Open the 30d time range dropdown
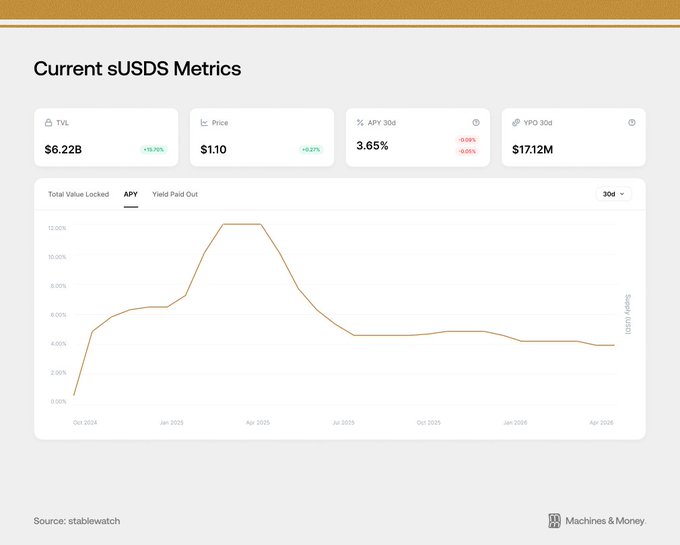Image resolution: width=680 pixels, height=545 pixels. [x=614, y=194]
